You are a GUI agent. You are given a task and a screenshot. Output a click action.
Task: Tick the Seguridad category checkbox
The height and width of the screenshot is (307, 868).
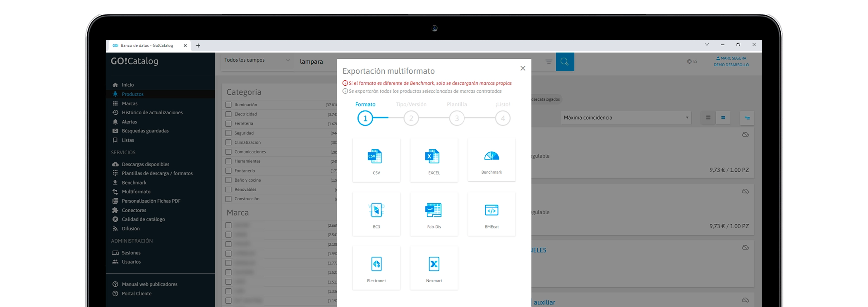click(x=228, y=133)
